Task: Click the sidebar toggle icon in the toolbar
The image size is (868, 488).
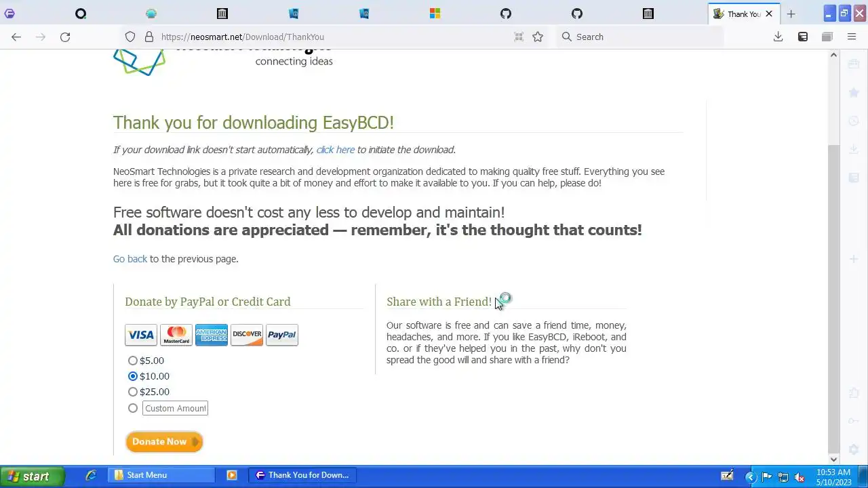Action: pos(827,37)
